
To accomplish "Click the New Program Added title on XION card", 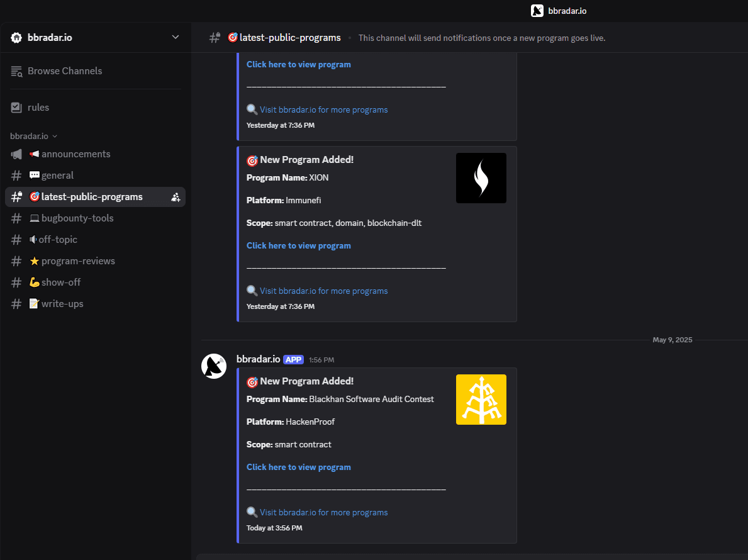I will (307, 160).
